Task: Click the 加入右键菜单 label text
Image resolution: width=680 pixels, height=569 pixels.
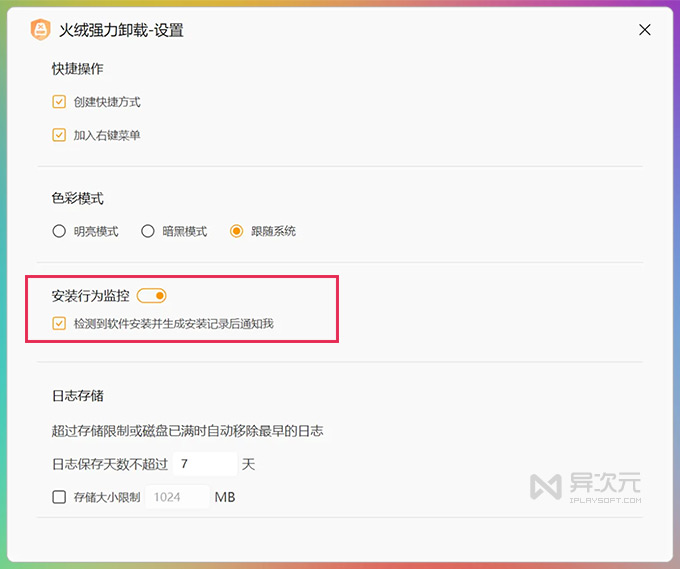Action: point(107,135)
